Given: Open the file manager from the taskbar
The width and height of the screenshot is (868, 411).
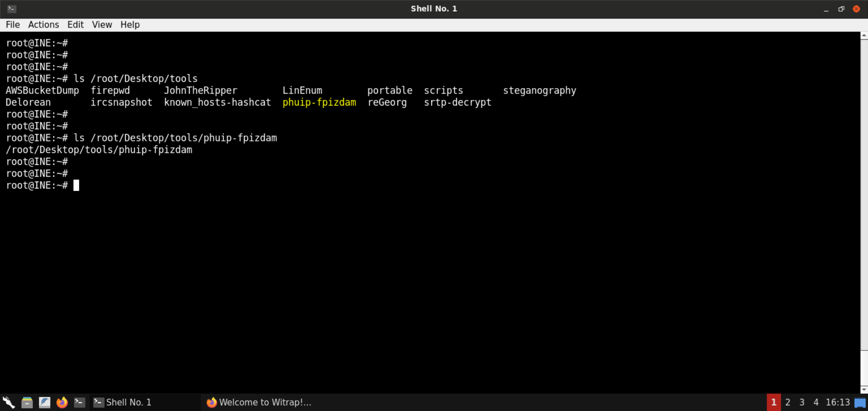Looking at the screenshot, I should (x=27, y=402).
